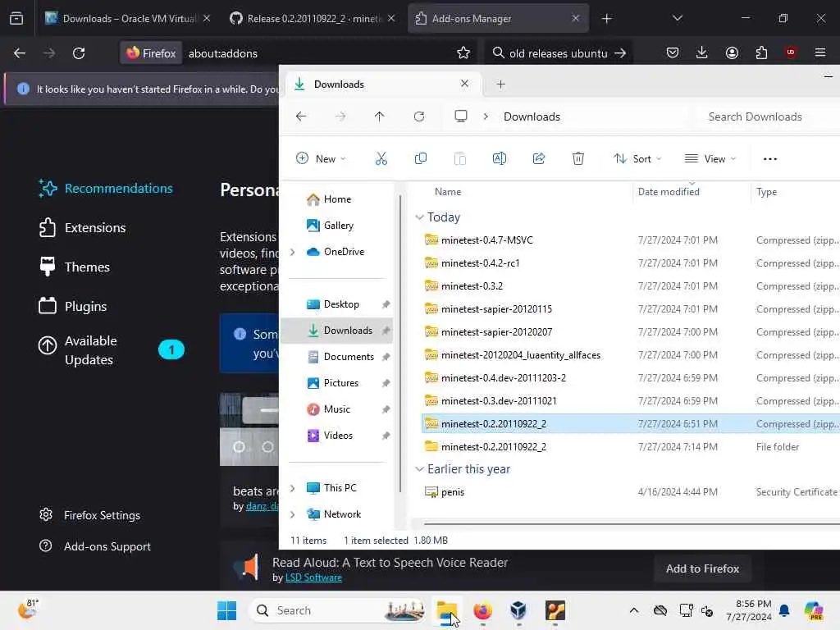Open File Explorer taskbar icon
Viewport: 840px width, 630px height.
tap(447, 610)
